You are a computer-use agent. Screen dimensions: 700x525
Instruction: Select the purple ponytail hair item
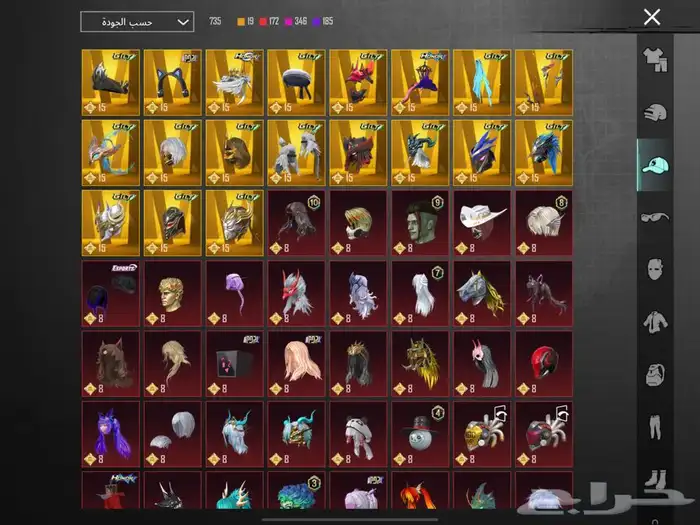pyautogui.click(x=234, y=294)
